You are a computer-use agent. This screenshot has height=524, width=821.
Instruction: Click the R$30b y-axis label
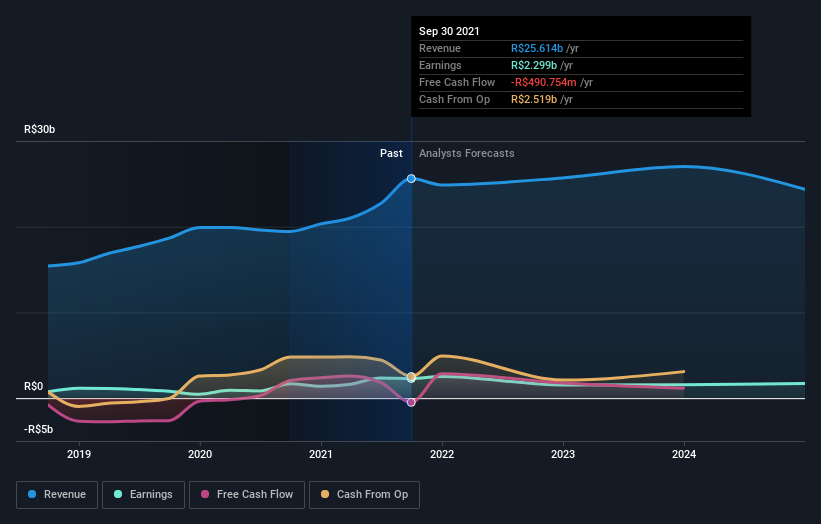point(39,129)
